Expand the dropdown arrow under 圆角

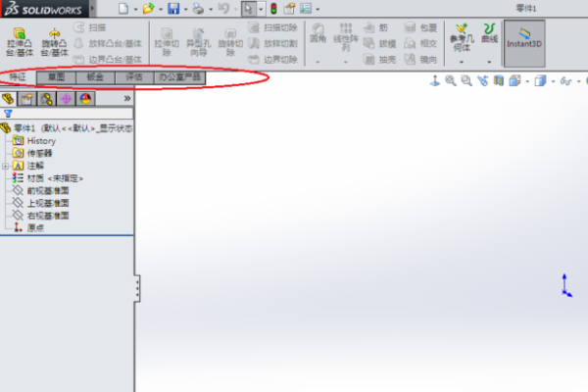318,62
